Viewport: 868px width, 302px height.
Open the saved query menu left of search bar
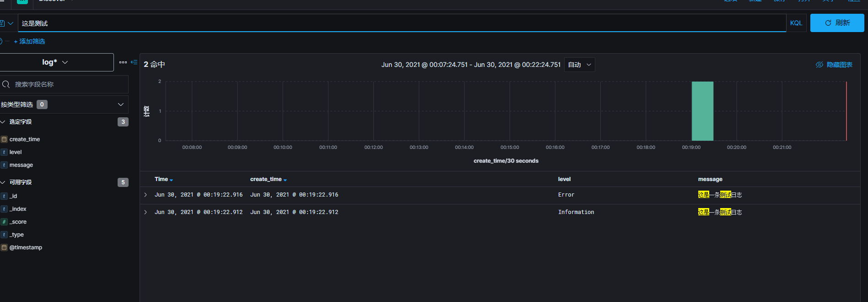click(7, 23)
